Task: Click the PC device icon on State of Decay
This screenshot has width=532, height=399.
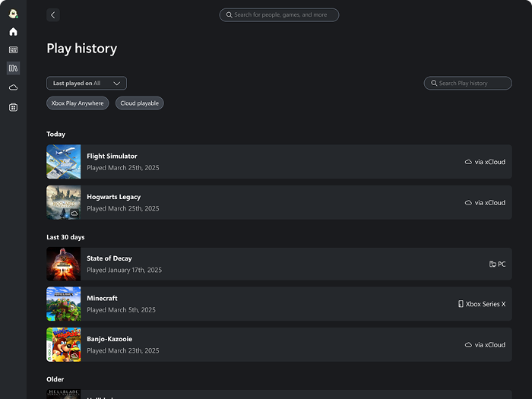Action: tap(492, 264)
